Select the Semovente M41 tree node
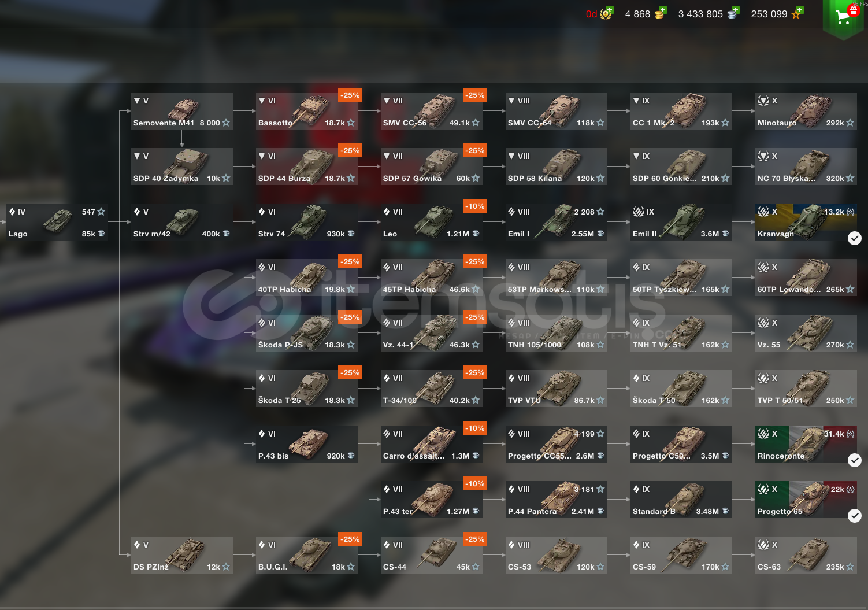Screen dimensions: 868x610 click(182, 111)
